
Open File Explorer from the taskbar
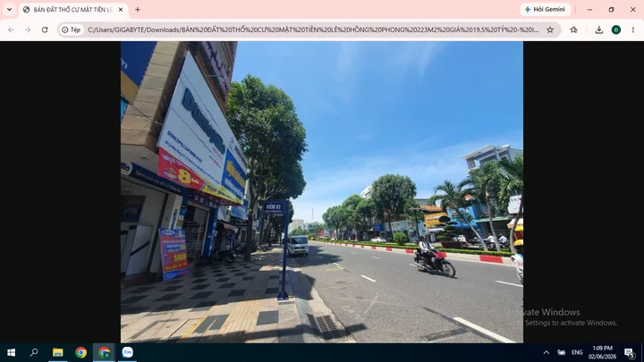point(57,352)
